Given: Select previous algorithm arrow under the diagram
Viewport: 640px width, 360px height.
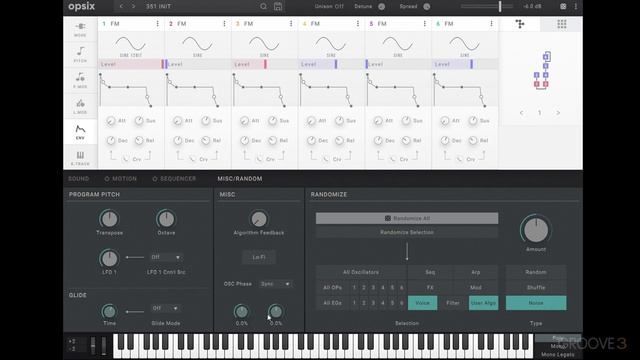Looking at the screenshot, I should 522,113.
